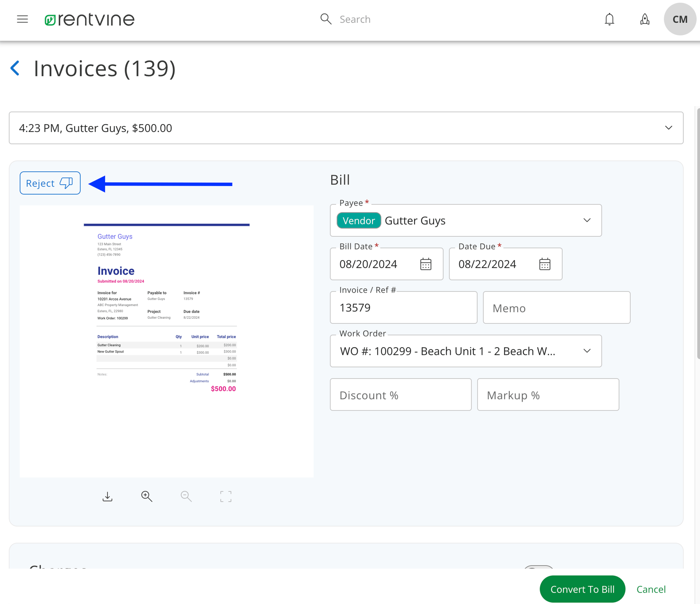700x604 pixels.
Task: Zoom in on the invoice preview
Action: tap(146, 496)
